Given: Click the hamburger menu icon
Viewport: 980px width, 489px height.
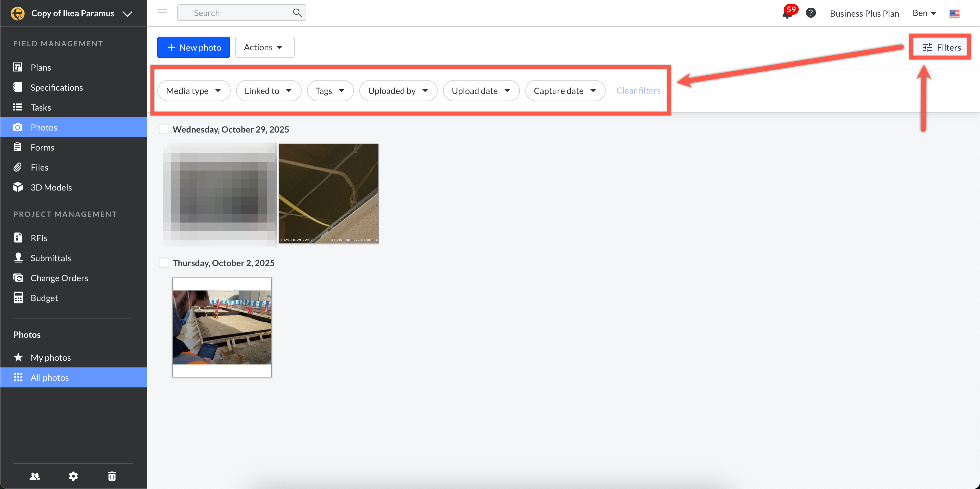Looking at the screenshot, I should click(x=162, y=13).
